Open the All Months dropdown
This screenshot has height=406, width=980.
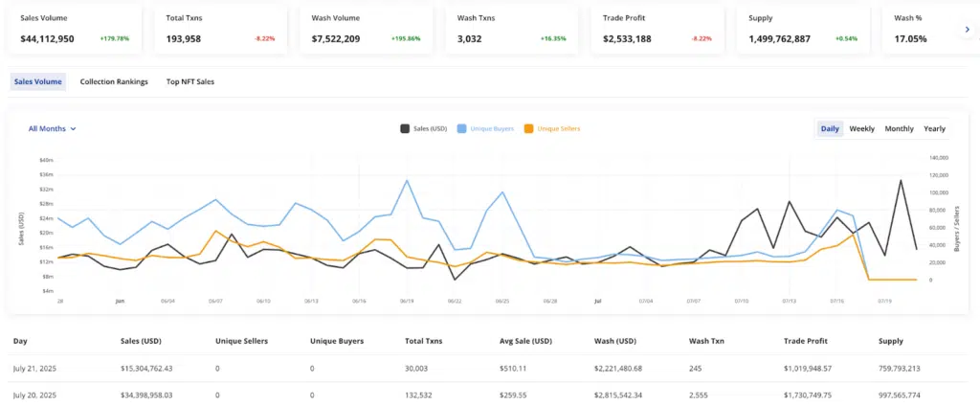pyautogui.click(x=52, y=128)
